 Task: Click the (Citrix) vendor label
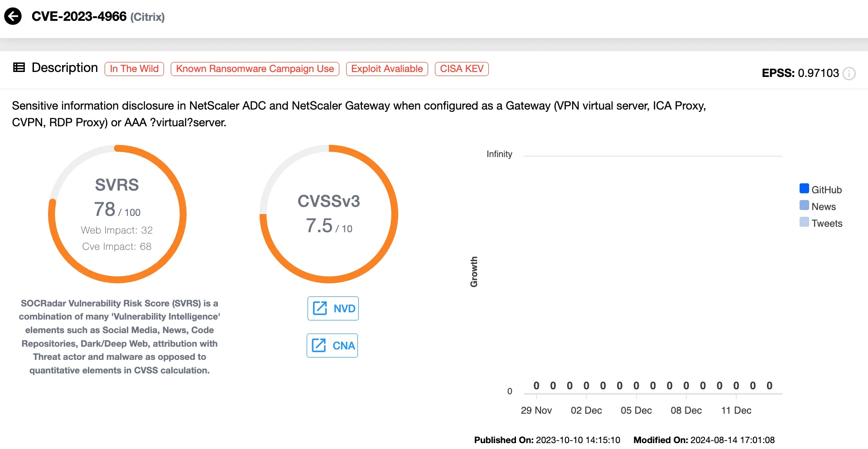(x=148, y=17)
